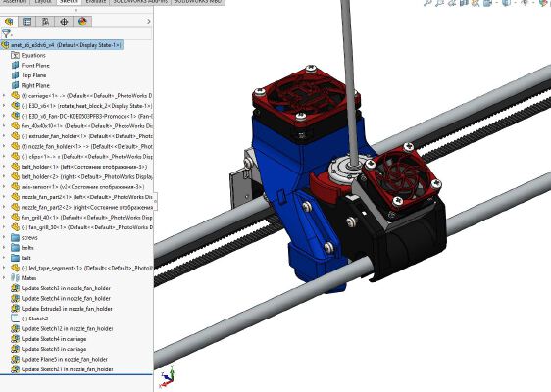551x392 pixels.
Task: Click the clips<1> part icon
Action: click(15, 156)
